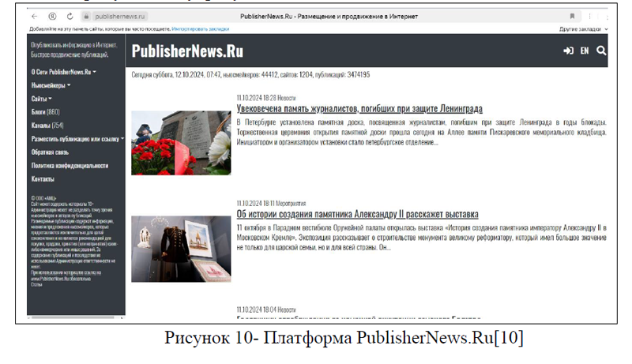Expand 'Разместить публикацию или ссылку' menu
The width and height of the screenshot is (632, 364).
[x=77, y=139]
